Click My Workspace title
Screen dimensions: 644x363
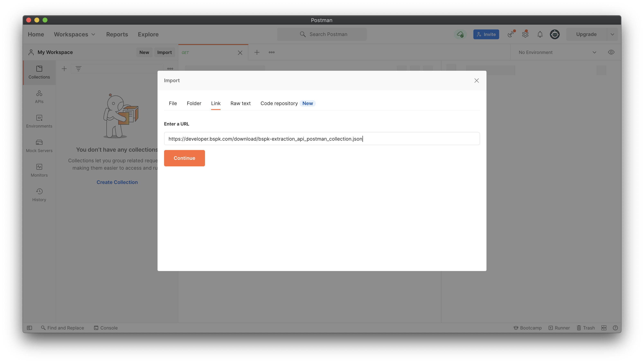click(x=55, y=52)
